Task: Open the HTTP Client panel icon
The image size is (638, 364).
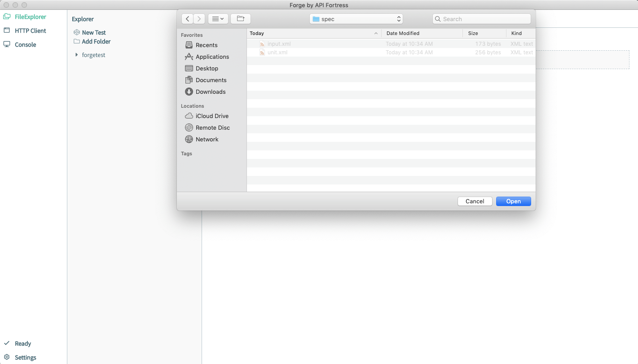Action: click(7, 31)
